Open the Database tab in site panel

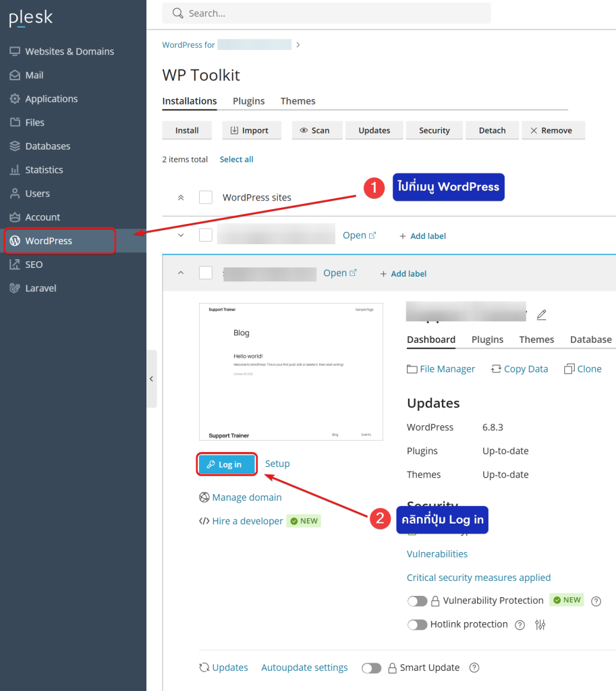[x=590, y=339]
